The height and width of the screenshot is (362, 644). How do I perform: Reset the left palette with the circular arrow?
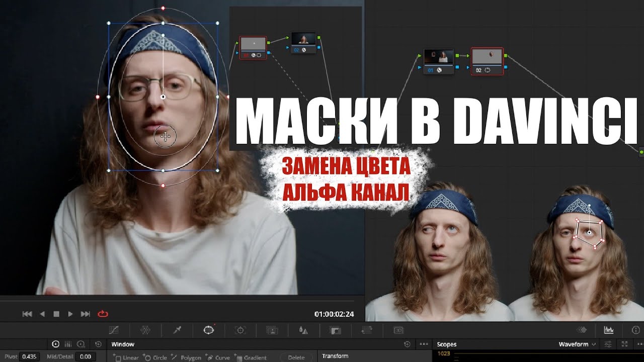98,344
